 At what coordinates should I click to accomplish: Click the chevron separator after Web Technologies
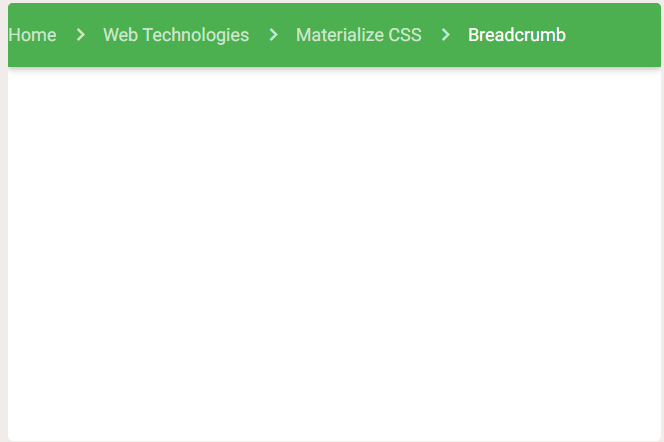coord(274,35)
